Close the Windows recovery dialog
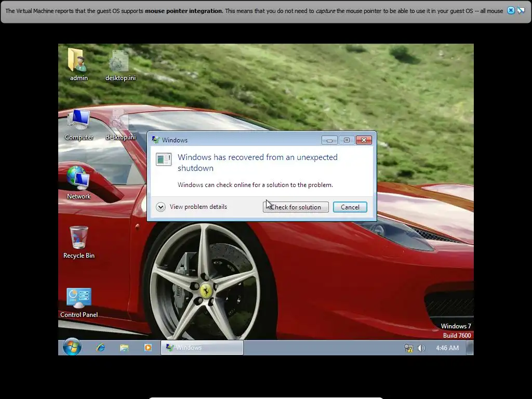The width and height of the screenshot is (532, 399). (364, 140)
